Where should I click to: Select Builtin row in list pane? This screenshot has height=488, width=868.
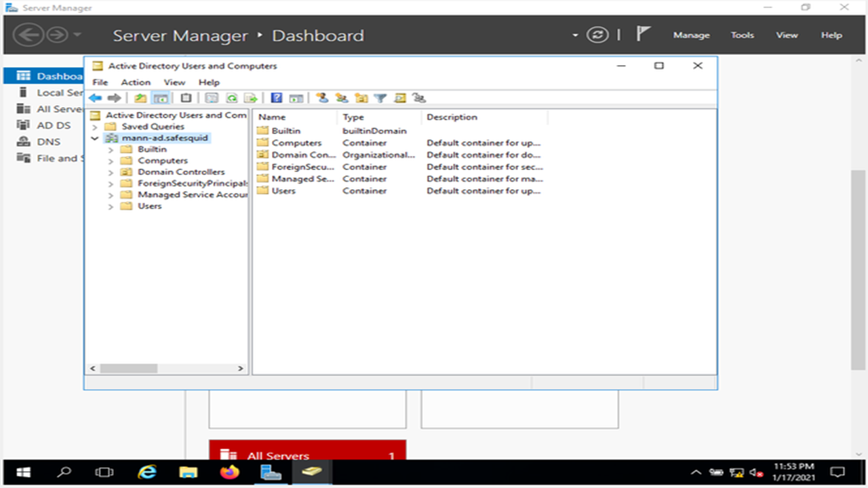[400, 131]
